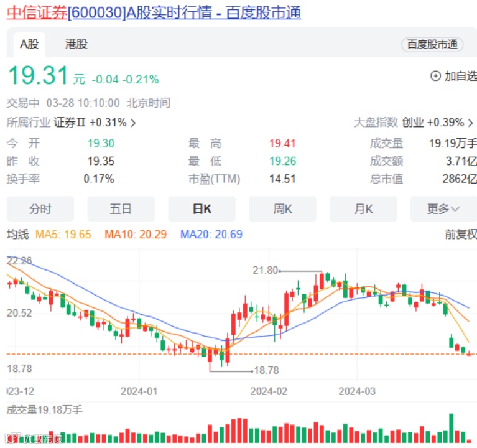This screenshot has width=477, height=448.
Task: Click the current price 19.31
Action: point(38,75)
